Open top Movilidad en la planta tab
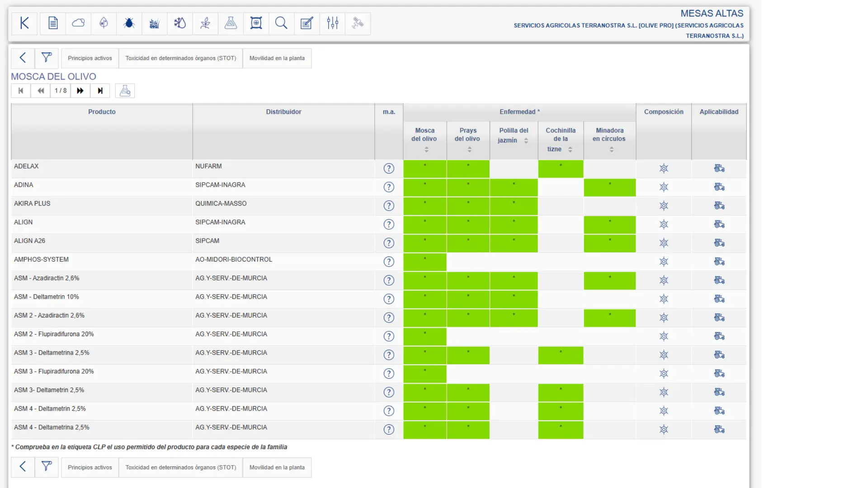The image size is (868, 488). pos(277,58)
